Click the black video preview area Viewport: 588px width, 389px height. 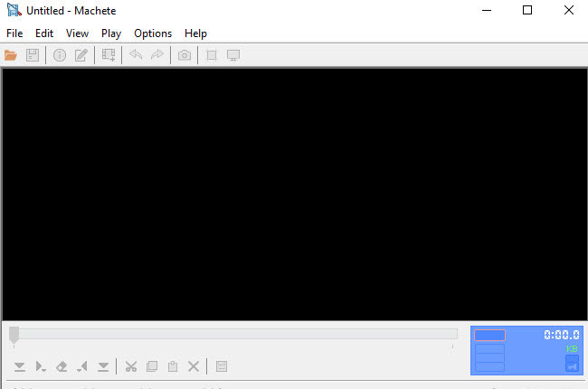click(295, 194)
